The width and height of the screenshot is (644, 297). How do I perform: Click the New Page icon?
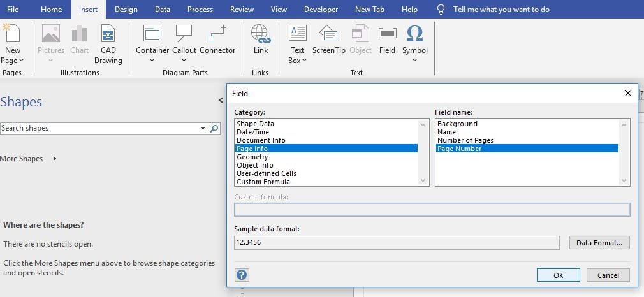coord(11,33)
